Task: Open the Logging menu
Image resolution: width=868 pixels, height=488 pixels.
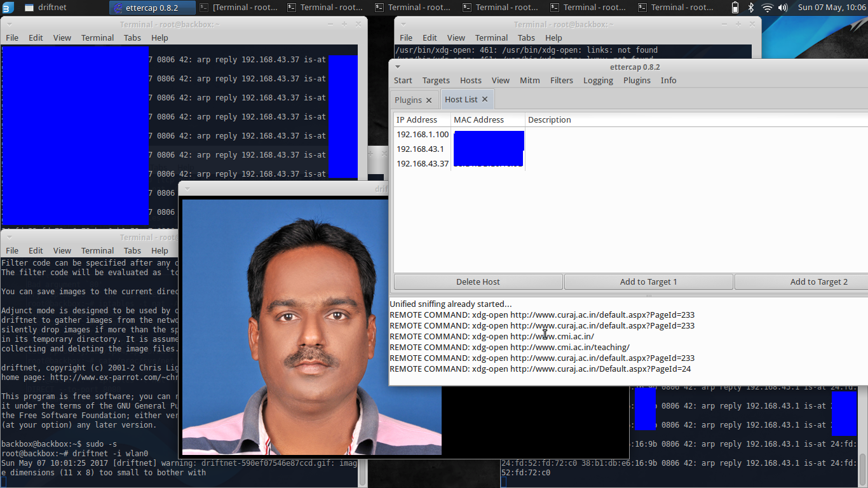Action: (x=598, y=81)
